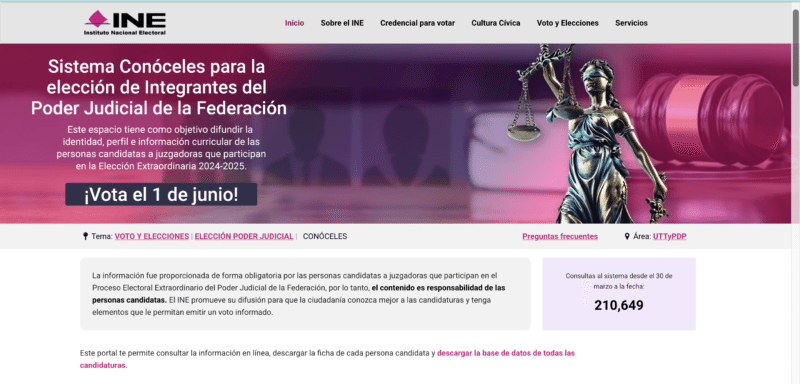Click the pin icon beside Tema
This screenshot has height=384, width=800.
click(x=85, y=236)
